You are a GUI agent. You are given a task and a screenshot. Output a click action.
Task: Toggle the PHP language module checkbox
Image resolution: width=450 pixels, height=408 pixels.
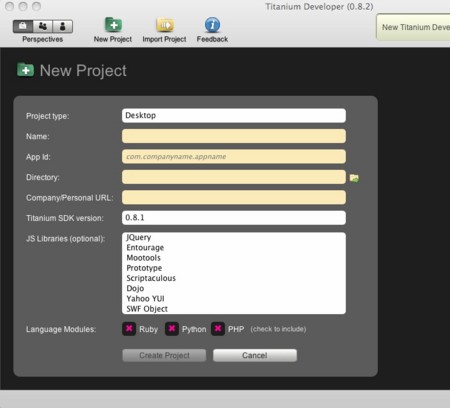[x=218, y=329]
